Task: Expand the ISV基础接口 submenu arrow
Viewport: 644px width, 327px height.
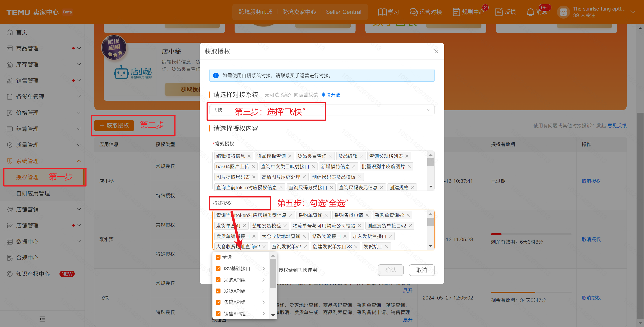Action: [263, 268]
